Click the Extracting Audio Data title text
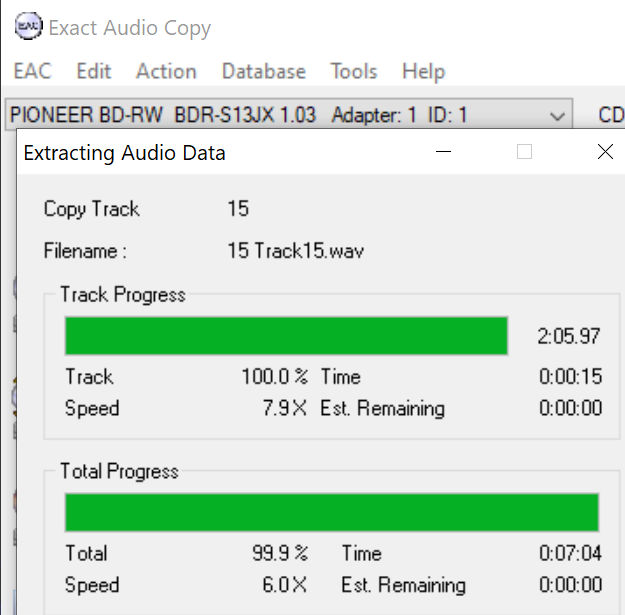 124,153
